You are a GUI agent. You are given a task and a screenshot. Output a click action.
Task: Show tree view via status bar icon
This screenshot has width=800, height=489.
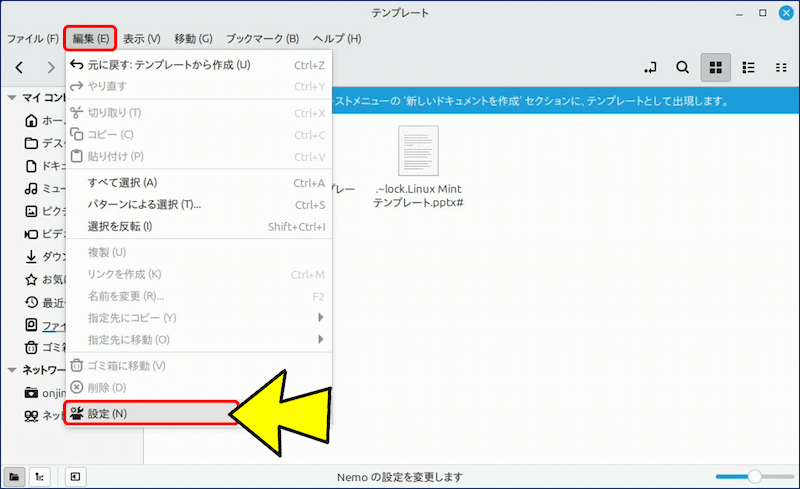pyautogui.click(x=39, y=477)
